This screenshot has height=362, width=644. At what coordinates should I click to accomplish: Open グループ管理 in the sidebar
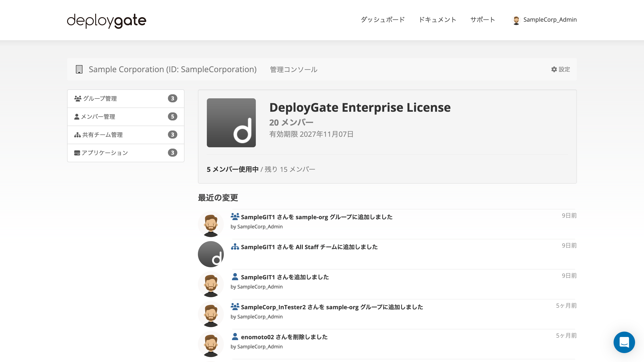[126, 98]
